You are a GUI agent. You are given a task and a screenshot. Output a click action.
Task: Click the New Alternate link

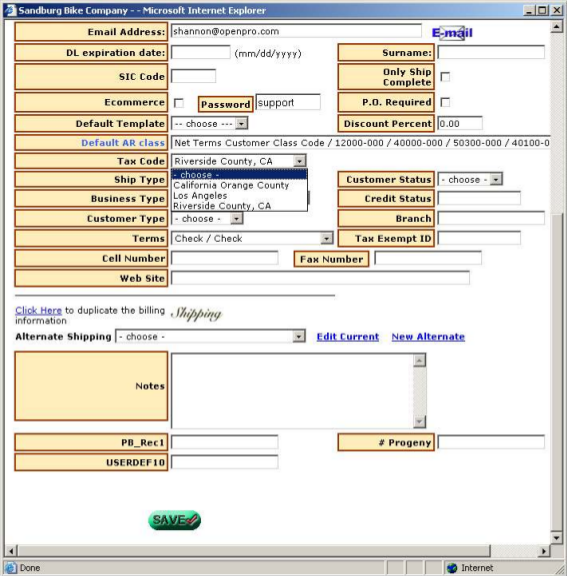(428, 336)
